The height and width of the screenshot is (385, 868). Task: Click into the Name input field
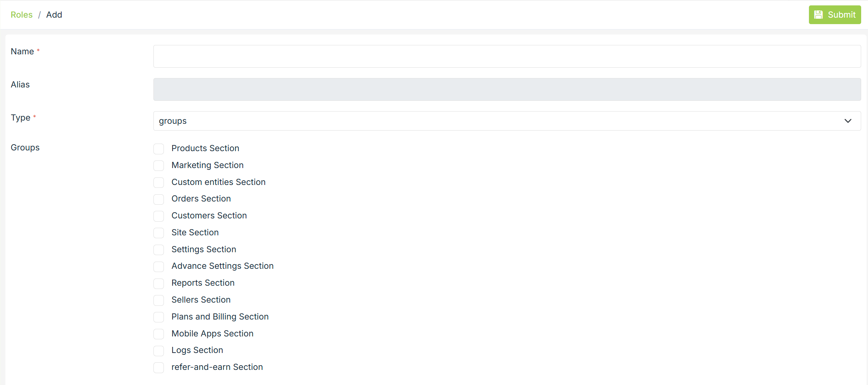click(x=507, y=56)
